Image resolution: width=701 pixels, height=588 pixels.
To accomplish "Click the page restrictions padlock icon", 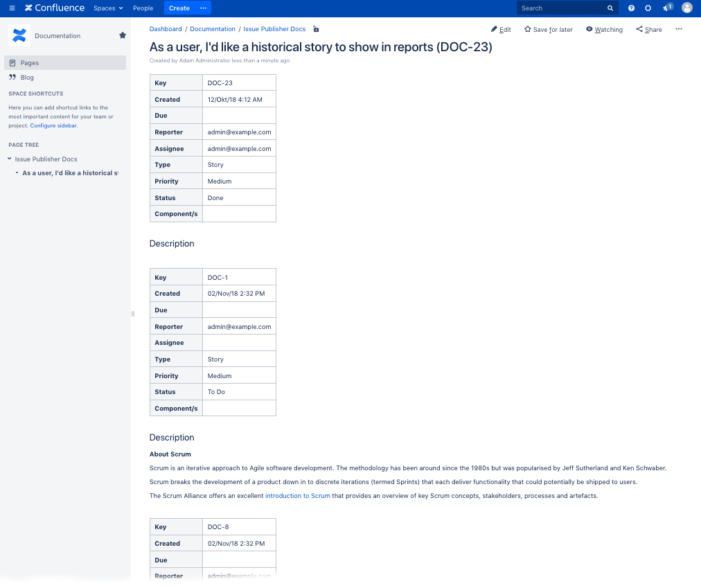I will pyautogui.click(x=316, y=29).
